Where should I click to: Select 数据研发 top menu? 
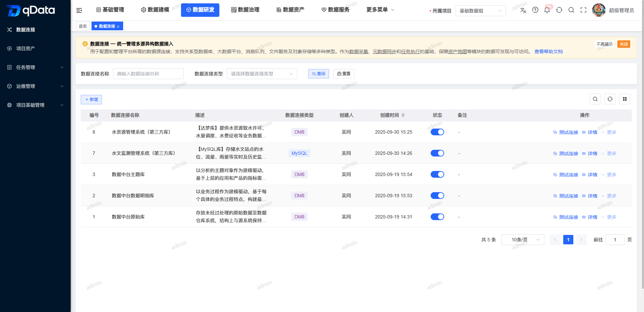click(200, 10)
